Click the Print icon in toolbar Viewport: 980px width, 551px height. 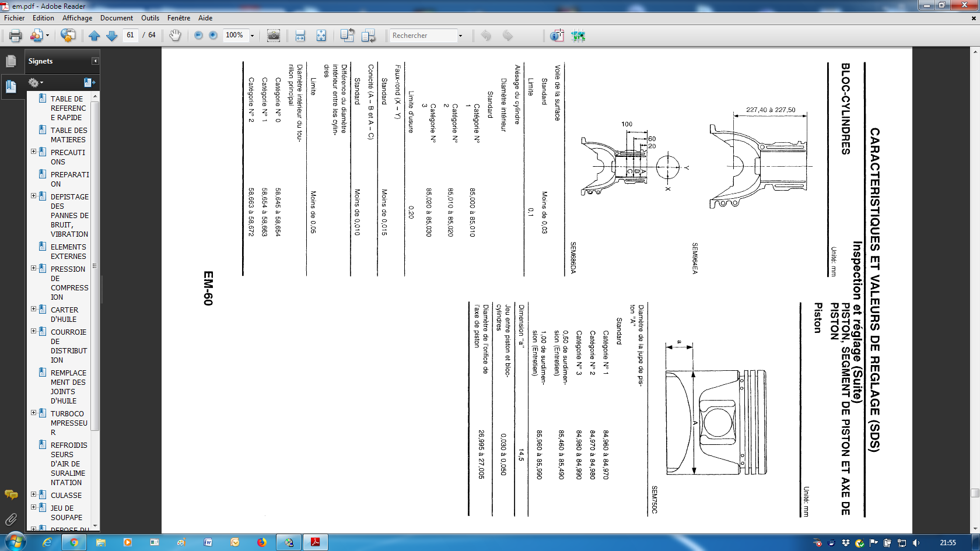[x=16, y=36]
